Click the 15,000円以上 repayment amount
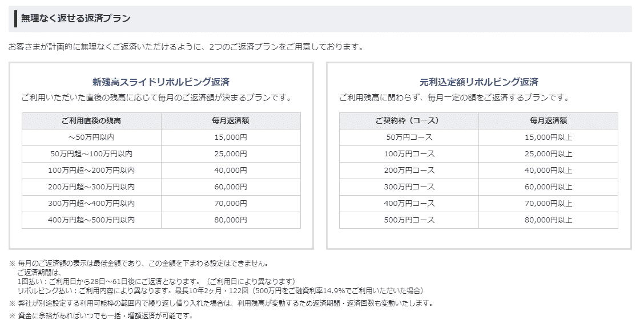The height and width of the screenshot is (324, 644). point(548,137)
